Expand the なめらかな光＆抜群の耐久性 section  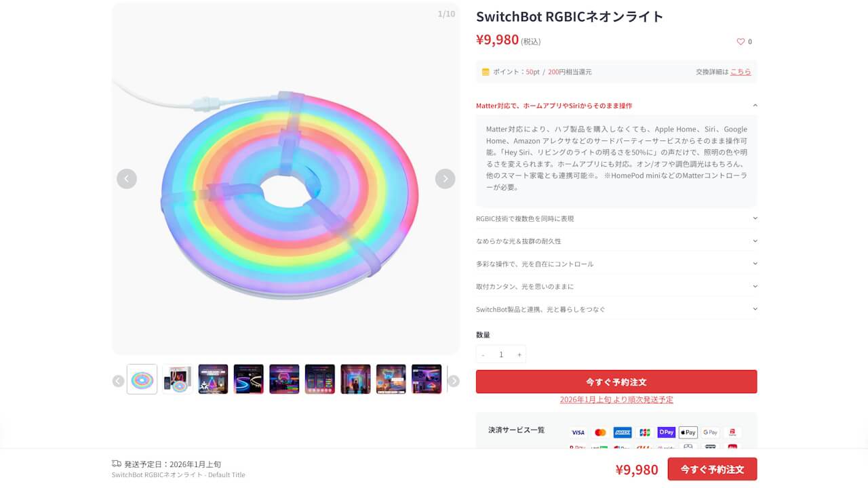pyautogui.click(x=755, y=241)
